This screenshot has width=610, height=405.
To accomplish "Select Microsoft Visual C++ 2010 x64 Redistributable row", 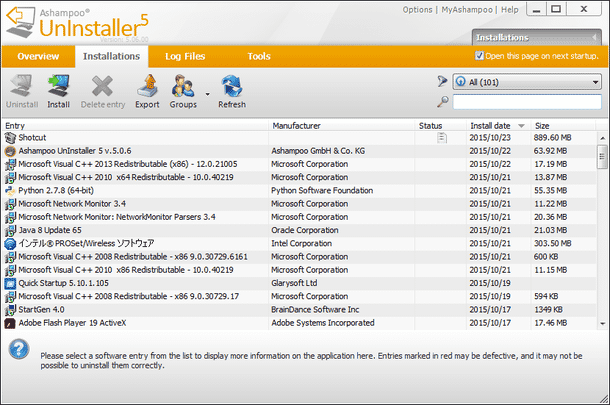I will (x=299, y=177).
